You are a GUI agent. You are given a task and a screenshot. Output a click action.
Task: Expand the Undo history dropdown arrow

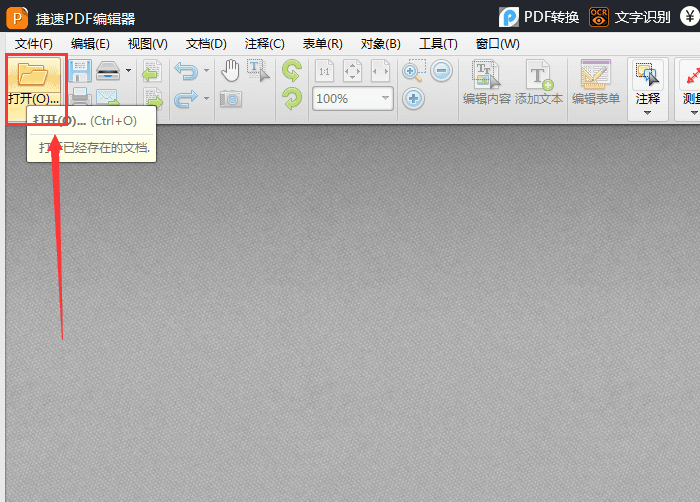click(206, 71)
